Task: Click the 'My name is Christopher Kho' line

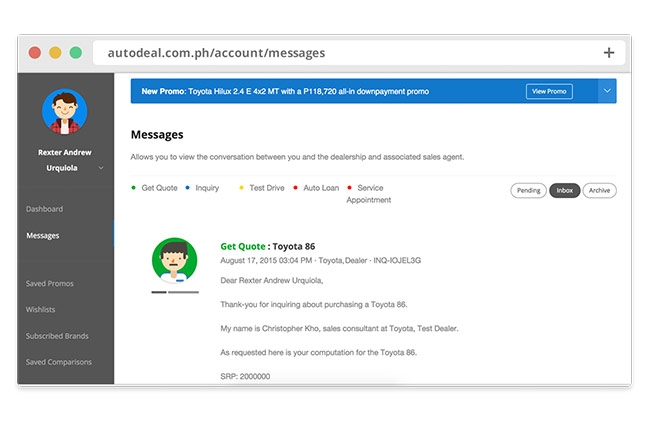Action: tap(340, 328)
